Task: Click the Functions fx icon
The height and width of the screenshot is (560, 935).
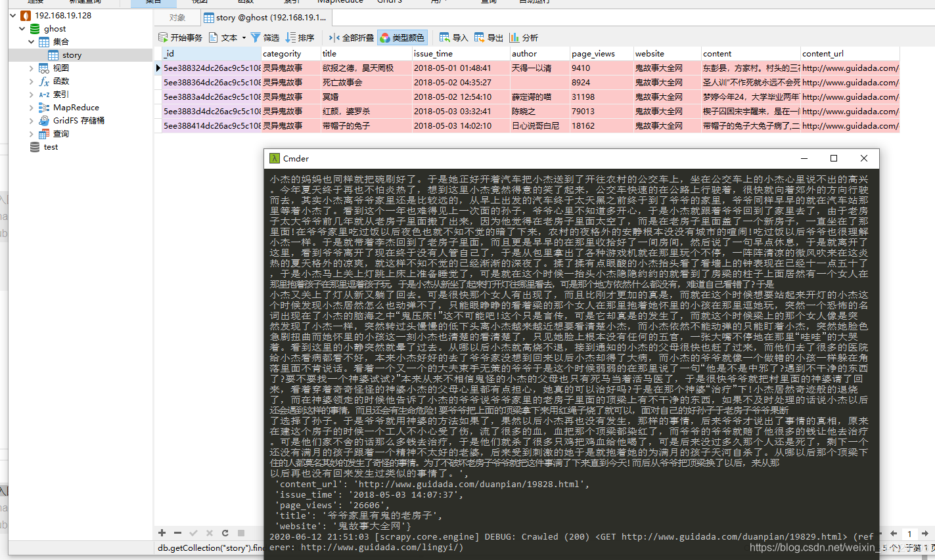Action: (44, 81)
